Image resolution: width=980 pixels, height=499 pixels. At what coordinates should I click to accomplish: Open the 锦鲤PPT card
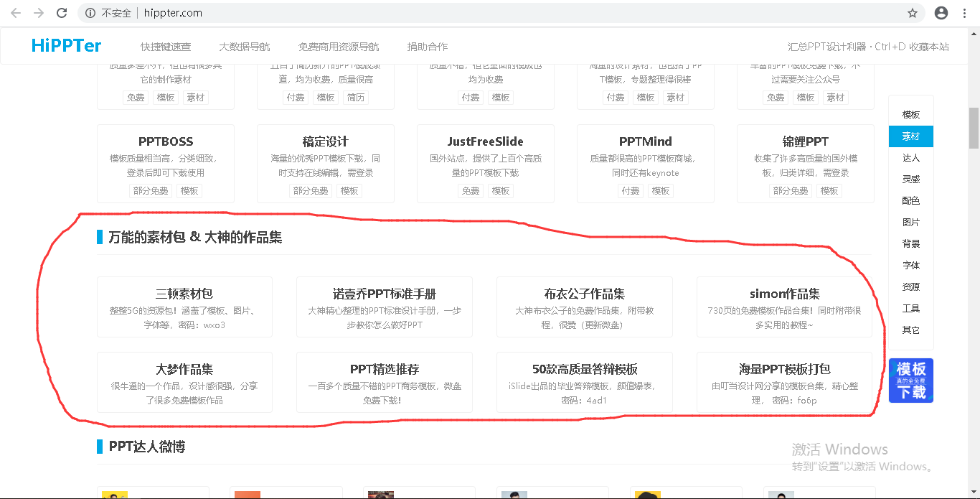click(806, 164)
